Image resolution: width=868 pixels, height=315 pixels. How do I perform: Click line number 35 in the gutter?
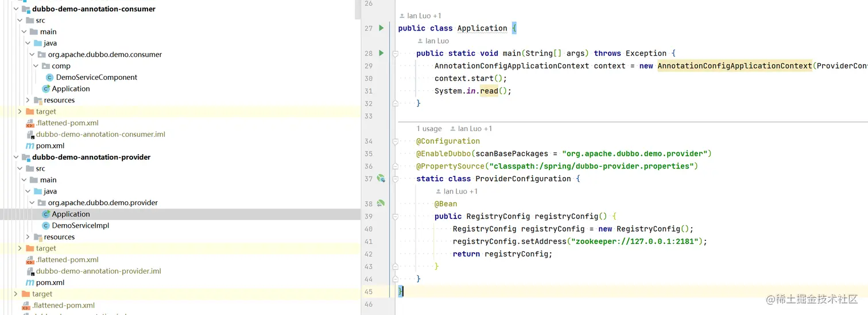(x=368, y=153)
